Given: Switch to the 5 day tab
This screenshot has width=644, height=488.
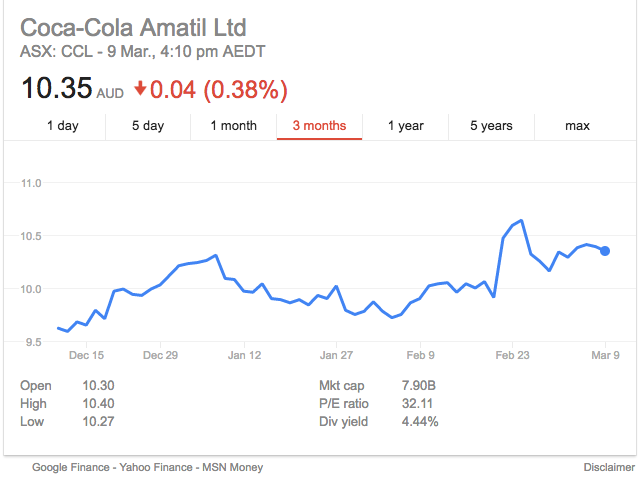Looking at the screenshot, I should pos(148,126).
